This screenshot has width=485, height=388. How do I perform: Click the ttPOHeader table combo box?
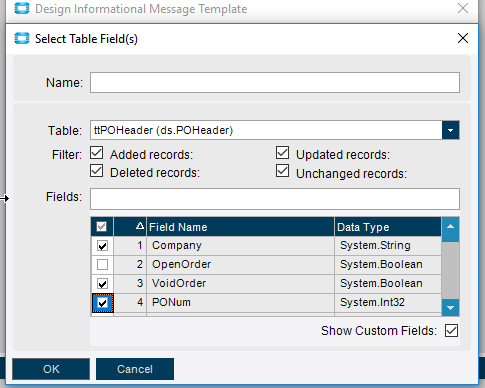pos(275,130)
